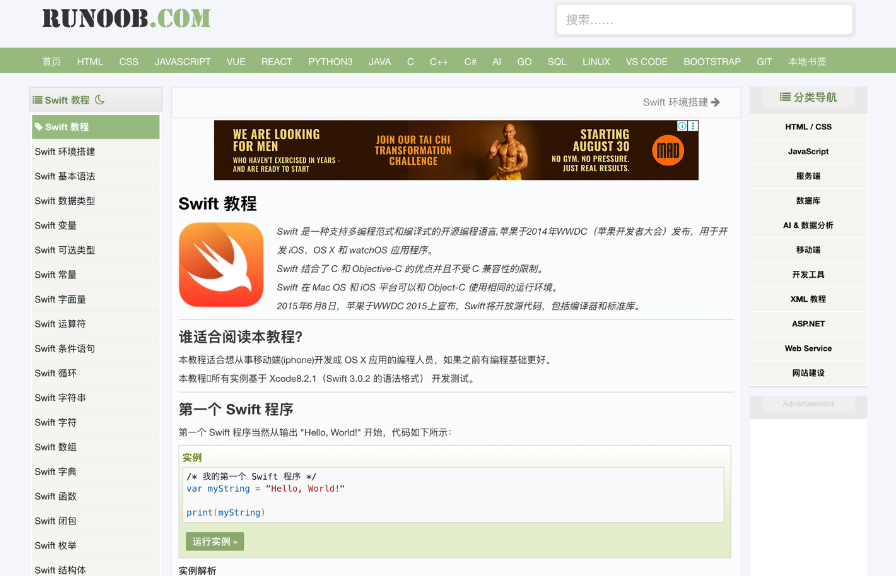Open the ad options three-dot icon

pos(693,127)
